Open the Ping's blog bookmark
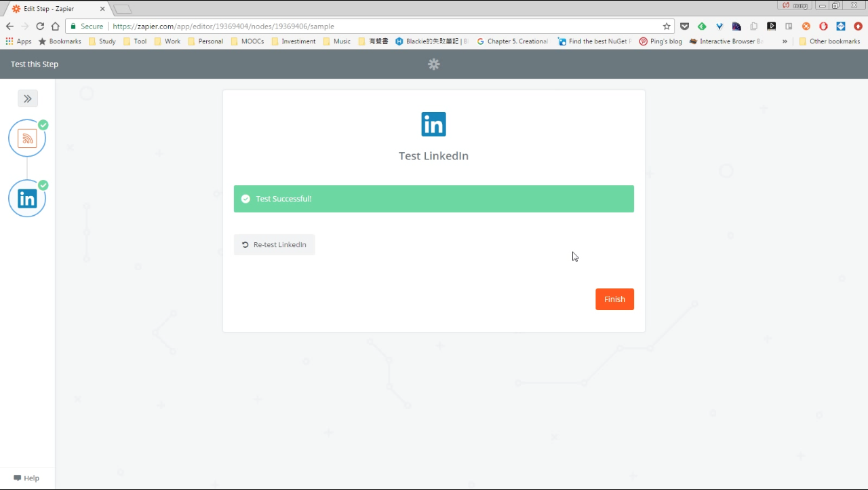The height and width of the screenshot is (490, 868). point(661,41)
